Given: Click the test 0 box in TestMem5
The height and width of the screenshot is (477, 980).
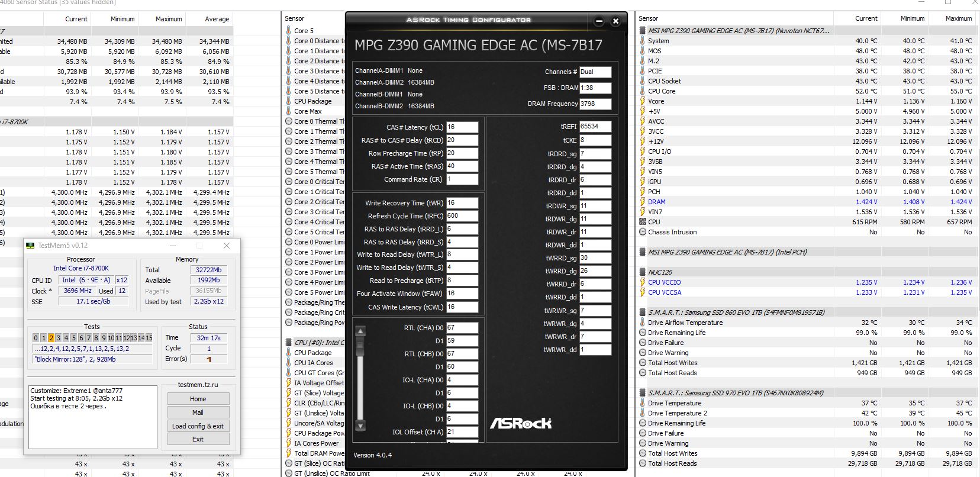Looking at the screenshot, I should coord(36,338).
